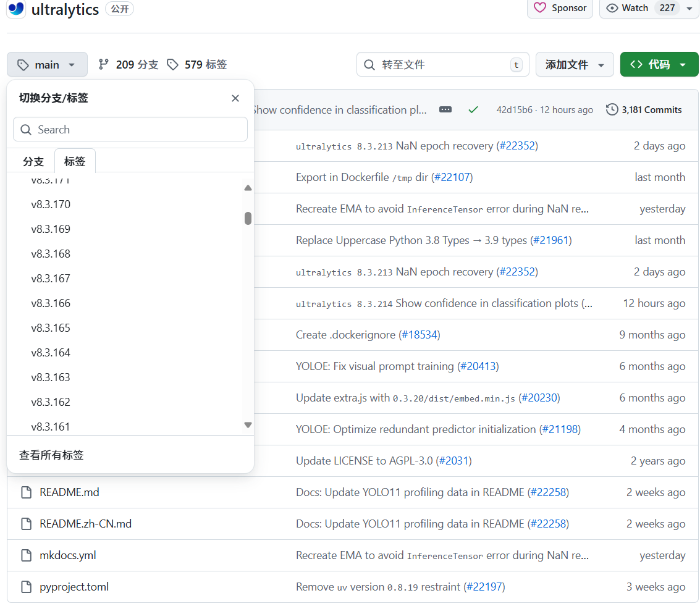The width and height of the screenshot is (700, 606).
Task: Click the file icon beside pyproject.toml
Action: coord(27,587)
